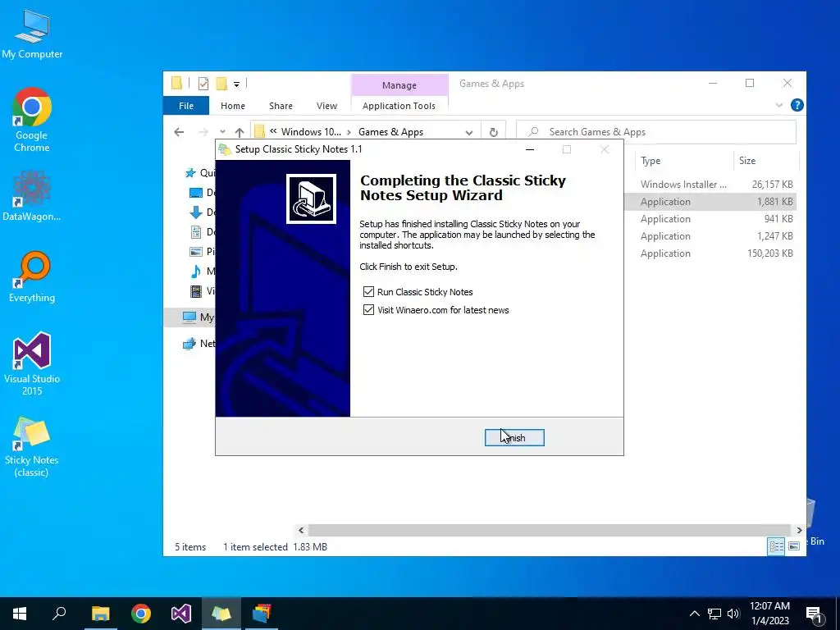Click Finish to exit Setup
The width and height of the screenshot is (840, 630).
coord(514,438)
